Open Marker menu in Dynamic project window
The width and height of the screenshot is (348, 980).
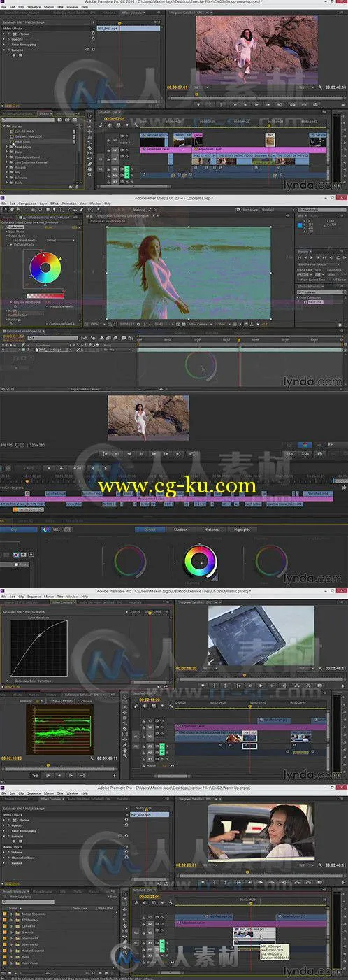(48, 596)
